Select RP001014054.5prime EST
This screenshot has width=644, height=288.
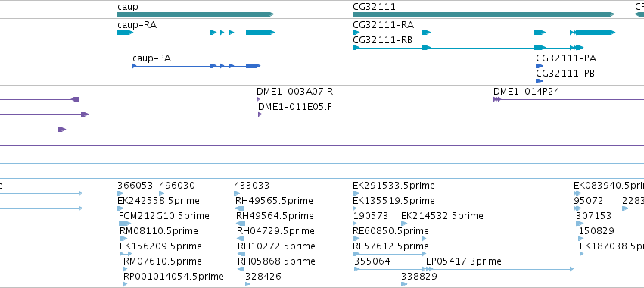(x=173, y=277)
